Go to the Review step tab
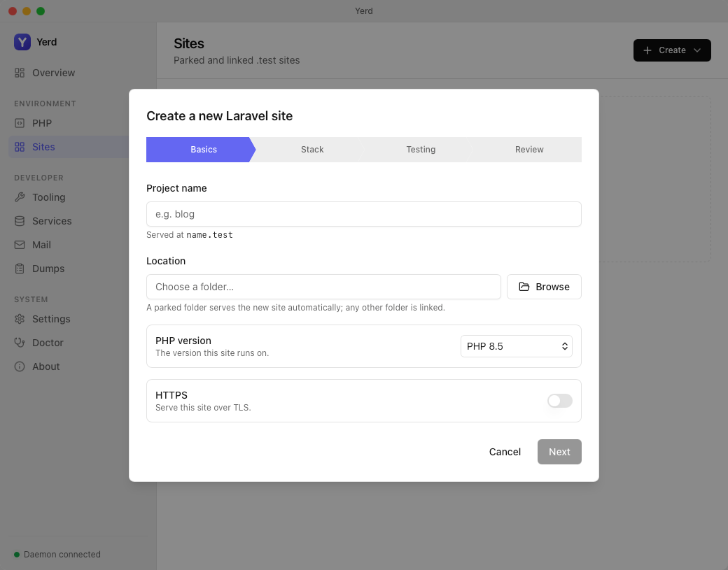This screenshot has height=570, width=728. (528, 150)
